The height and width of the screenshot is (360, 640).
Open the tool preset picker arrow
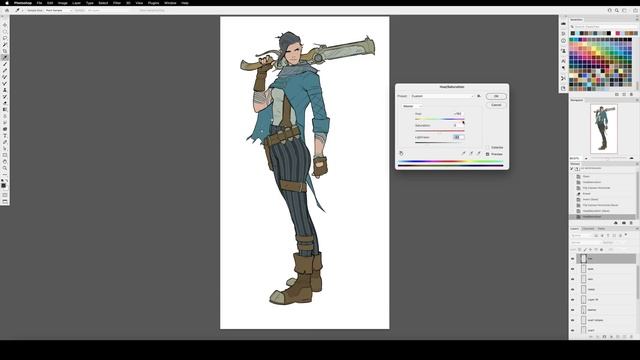pos(22,10)
